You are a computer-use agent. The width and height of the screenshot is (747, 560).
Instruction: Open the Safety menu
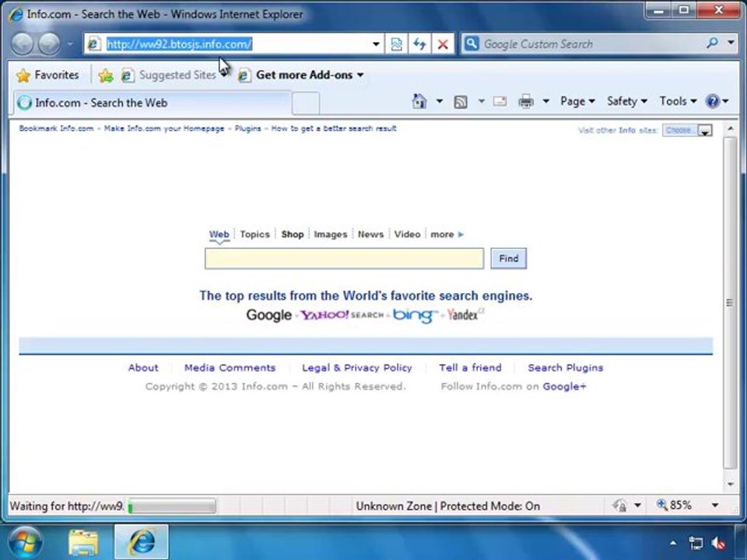click(x=627, y=101)
